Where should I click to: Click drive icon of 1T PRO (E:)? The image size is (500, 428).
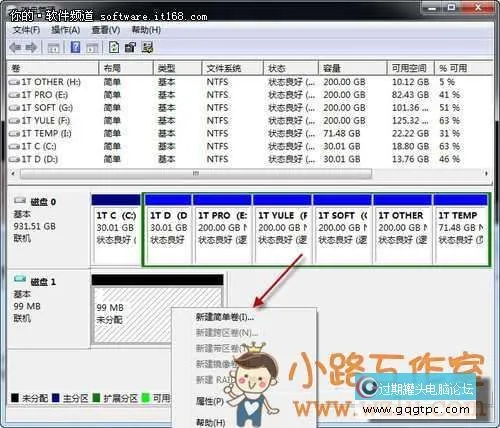14,95
